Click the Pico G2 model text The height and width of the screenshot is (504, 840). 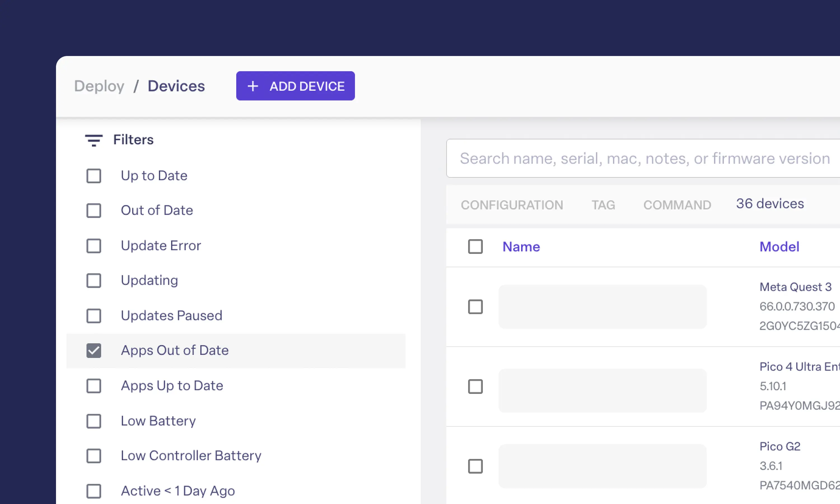[780, 446]
